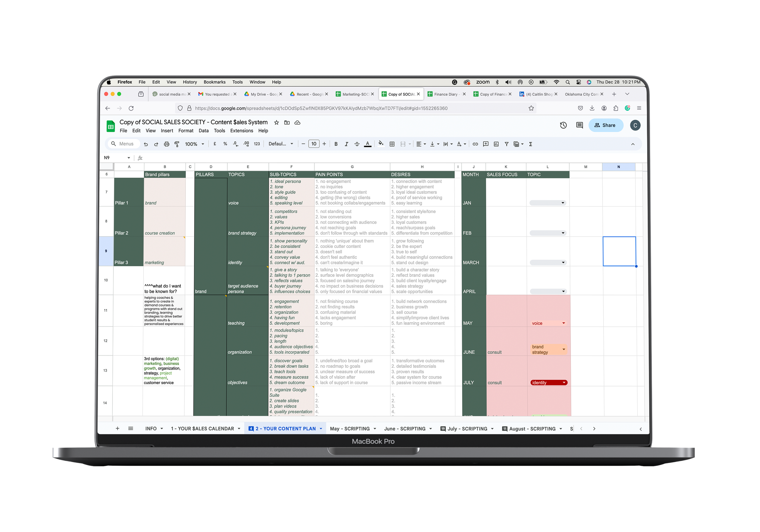The height and width of the screenshot is (532, 760).
Task: Open the zoom 100% dropdown
Action: point(194,144)
